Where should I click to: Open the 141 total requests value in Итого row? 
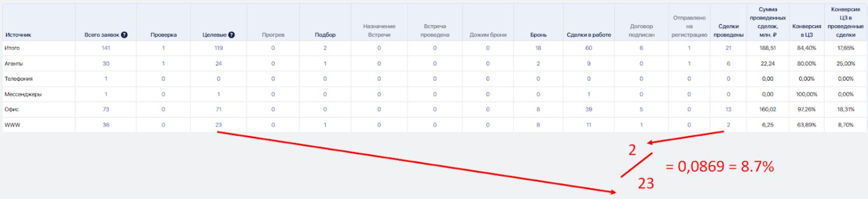click(106, 48)
